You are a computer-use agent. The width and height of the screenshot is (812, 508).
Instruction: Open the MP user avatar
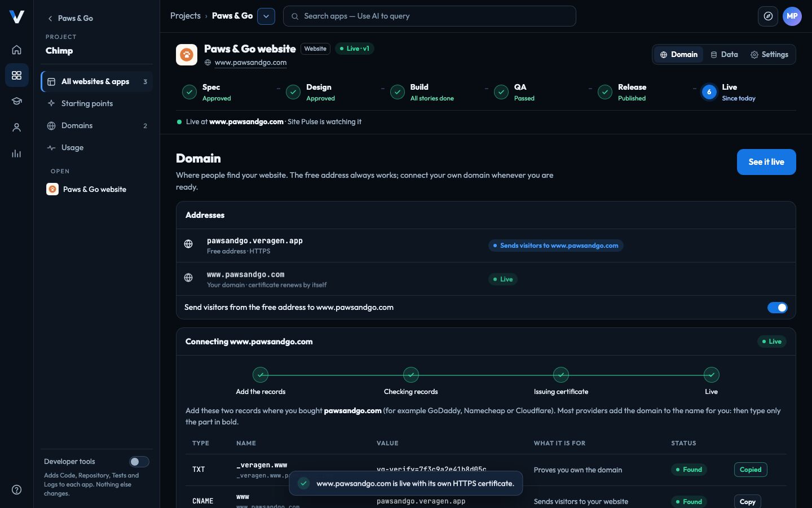click(792, 16)
